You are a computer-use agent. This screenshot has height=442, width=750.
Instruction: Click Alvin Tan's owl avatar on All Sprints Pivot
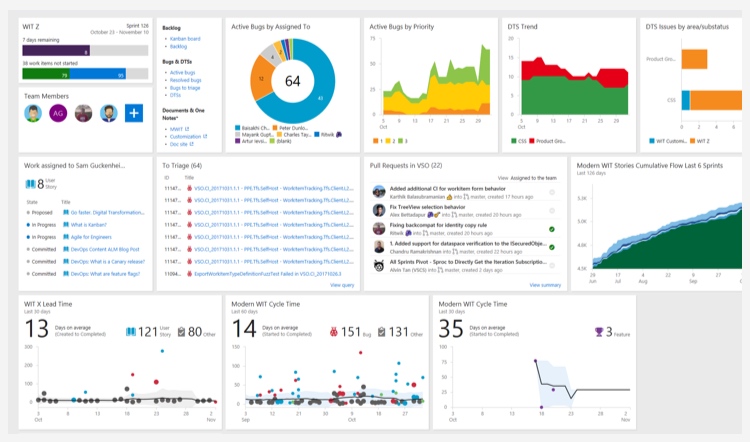pyautogui.click(x=379, y=265)
